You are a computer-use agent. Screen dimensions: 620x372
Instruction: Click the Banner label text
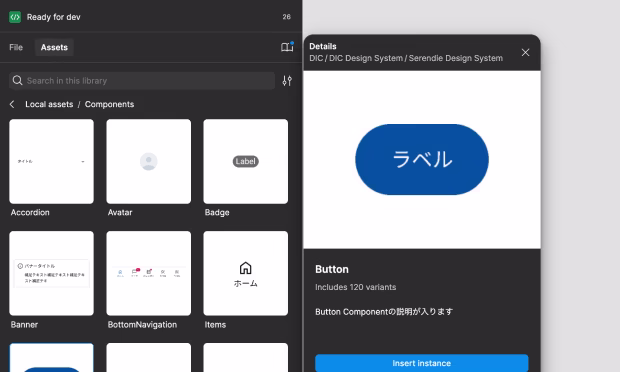pyautogui.click(x=24, y=325)
